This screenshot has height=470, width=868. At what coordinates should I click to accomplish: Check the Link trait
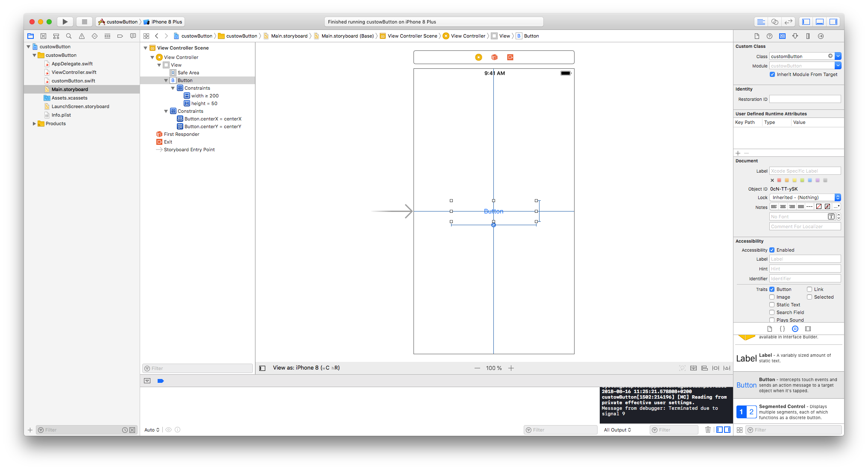pyautogui.click(x=809, y=290)
